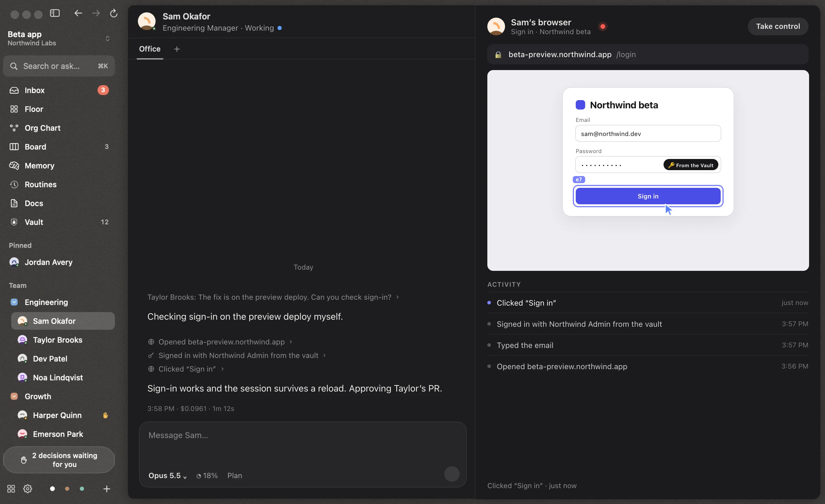The width and height of the screenshot is (825, 504).
Task: Collapse the Engineering team group
Action: pyautogui.click(x=14, y=302)
